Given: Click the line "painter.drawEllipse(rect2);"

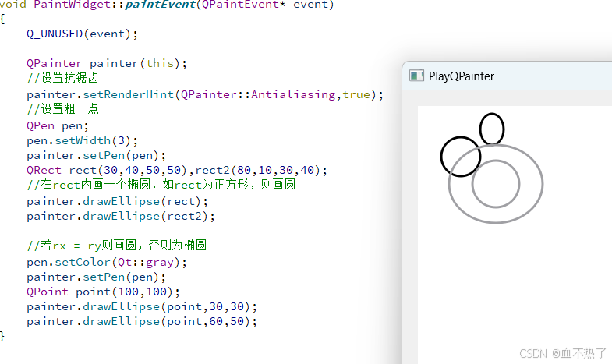Looking at the screenshot, I should pos(121,216).
